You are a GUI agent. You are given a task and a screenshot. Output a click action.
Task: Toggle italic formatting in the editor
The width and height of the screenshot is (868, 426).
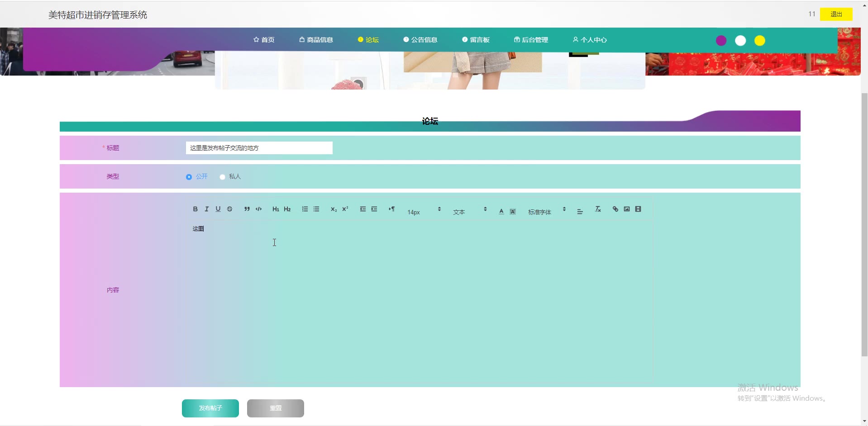pyautogui.click(x=207, y=209)
